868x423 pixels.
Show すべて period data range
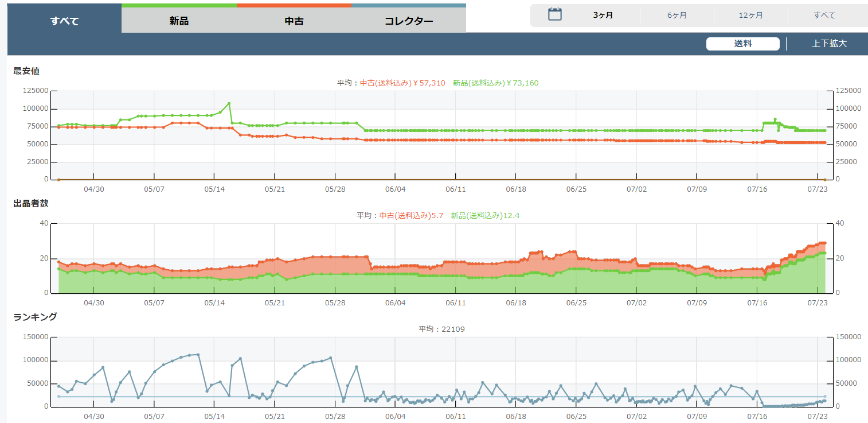coord(824,15)
